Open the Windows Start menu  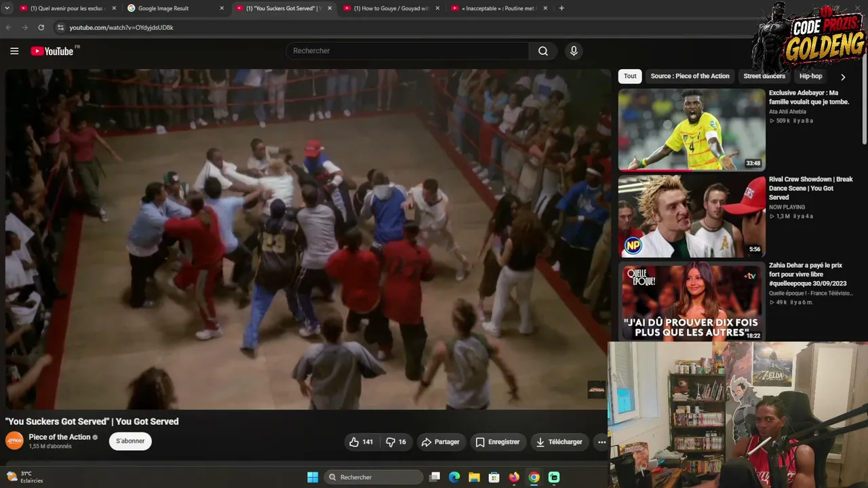tap(313, 477)
